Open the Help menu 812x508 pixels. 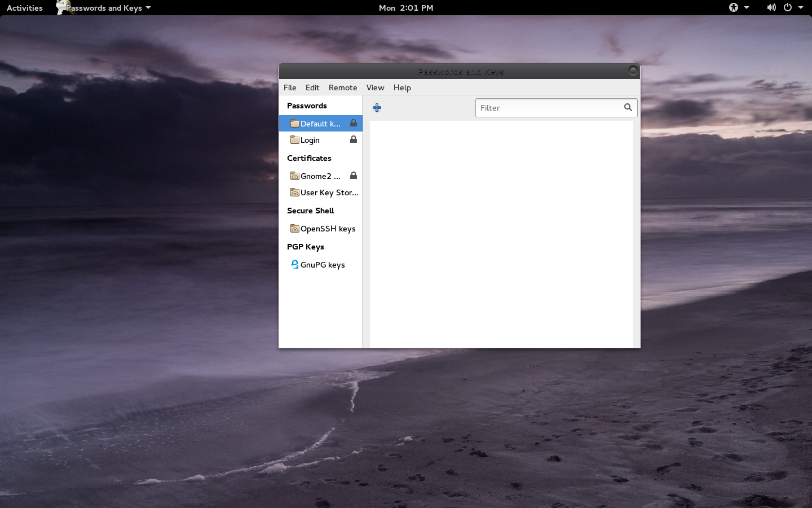tap(402, 87)
